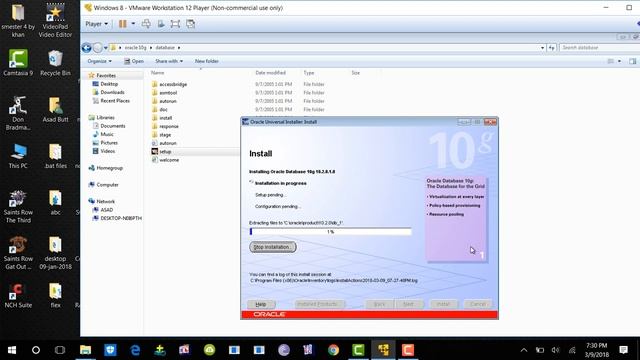Select the setup file in the list
Image resolution: width=640 pixels, height=360 pixels.
coord(165,151)
